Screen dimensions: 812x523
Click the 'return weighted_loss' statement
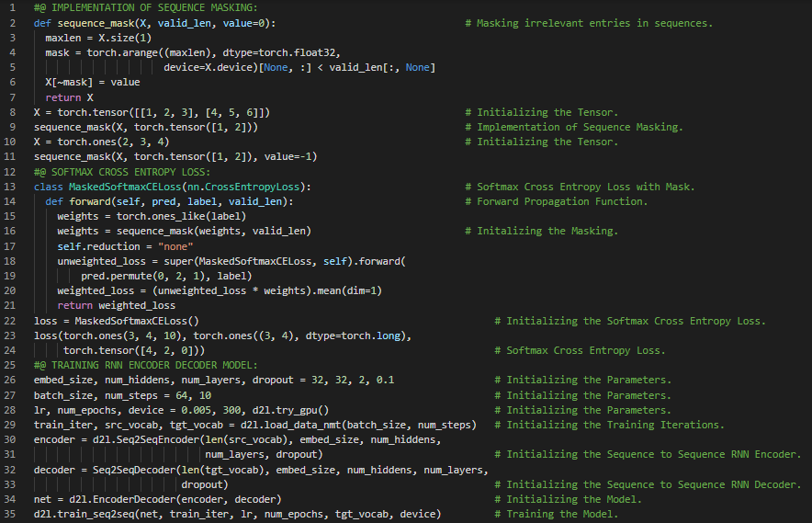tap(116, 305)
